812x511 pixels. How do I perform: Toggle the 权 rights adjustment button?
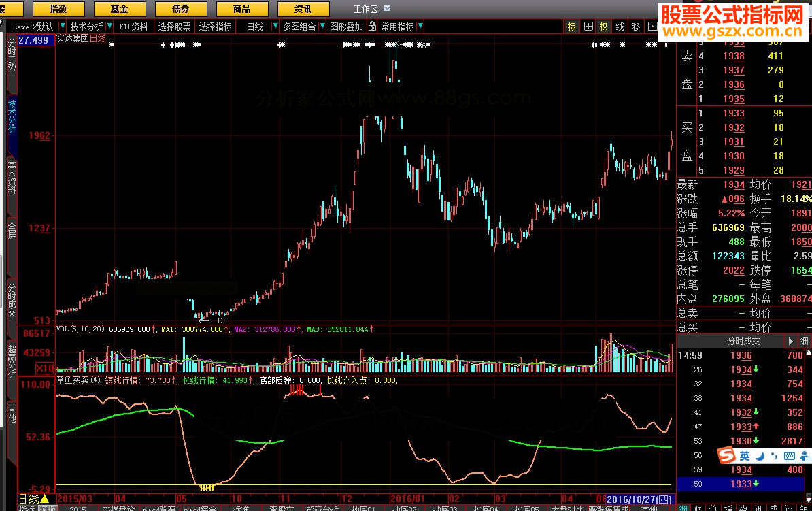[604, 27]
